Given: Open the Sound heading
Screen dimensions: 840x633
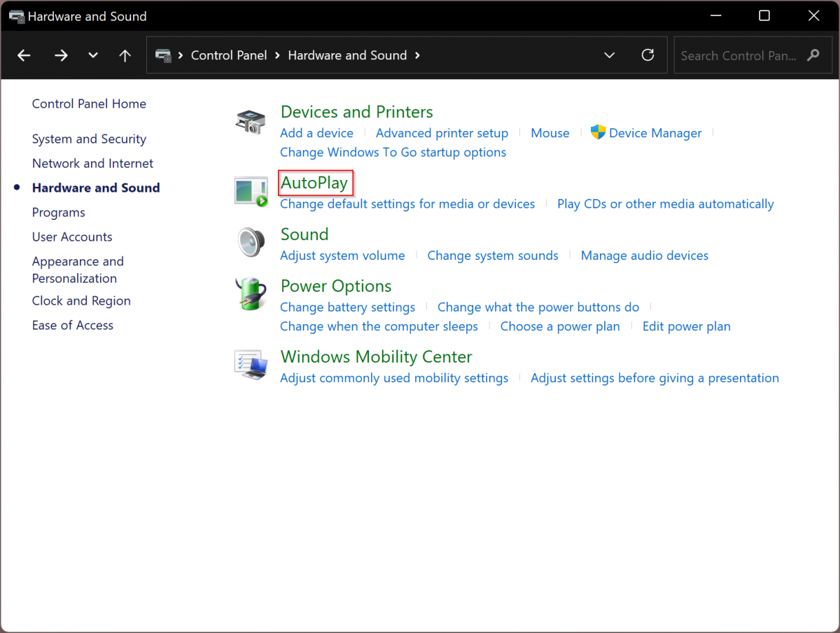Looking at the screenshot, I should pos(304,234).
